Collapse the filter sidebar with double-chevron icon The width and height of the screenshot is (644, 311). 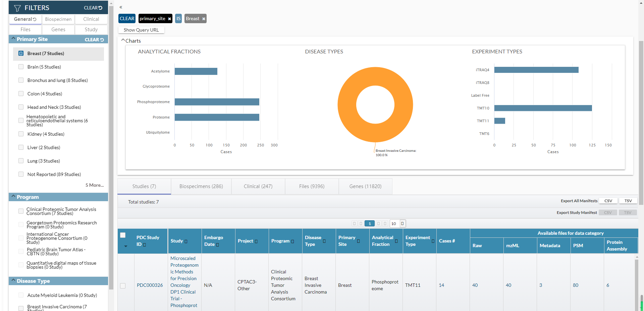coord(121,7)
